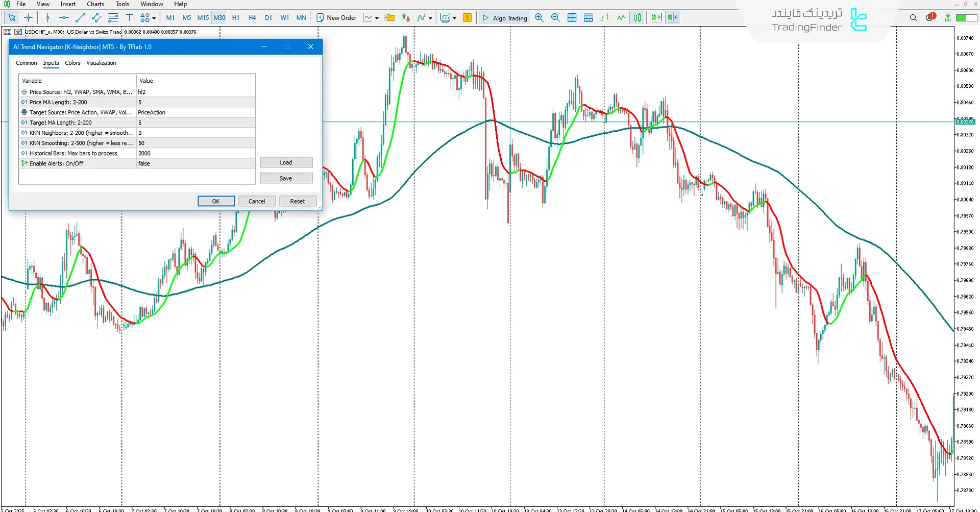Image resolution: width=980 pixels, height=512 pixels.
Task: Toggle Algo Trading on or off
Action: (x=504, y=18)
